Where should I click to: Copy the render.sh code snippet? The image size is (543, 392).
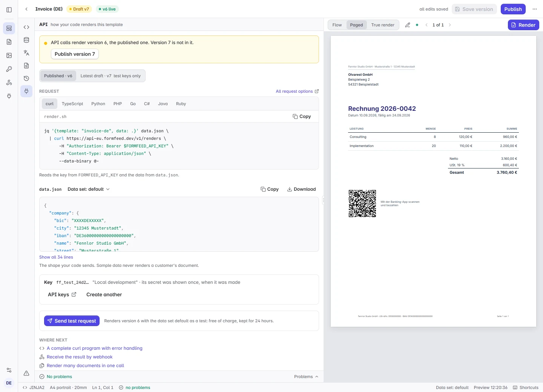[302, 116]
